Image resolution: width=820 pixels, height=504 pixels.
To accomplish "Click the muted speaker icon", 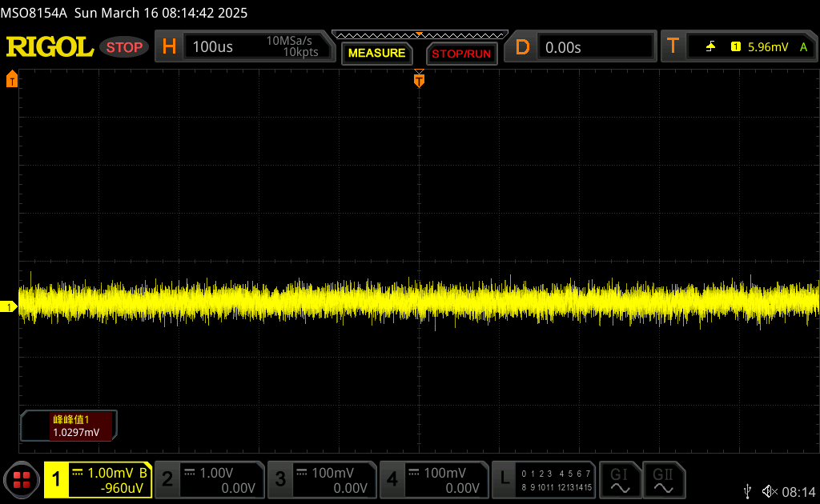I will click(770, 491).
